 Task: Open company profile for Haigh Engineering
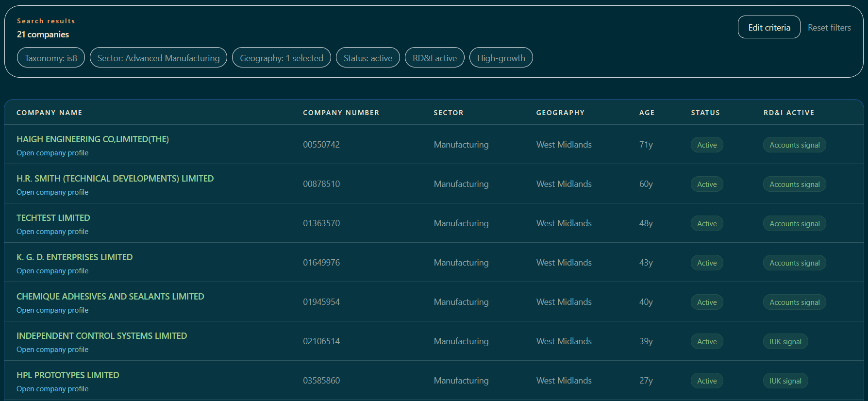(52, 153)
